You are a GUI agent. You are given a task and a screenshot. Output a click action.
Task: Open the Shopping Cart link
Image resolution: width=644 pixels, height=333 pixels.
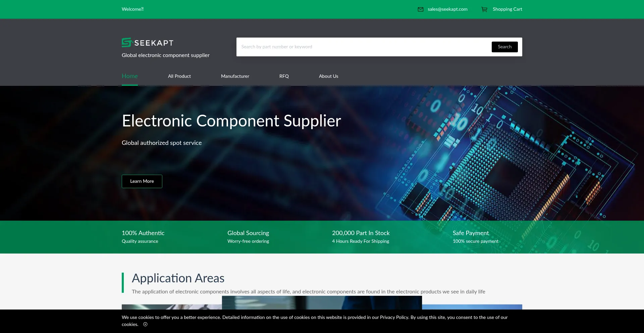[507, 9]
